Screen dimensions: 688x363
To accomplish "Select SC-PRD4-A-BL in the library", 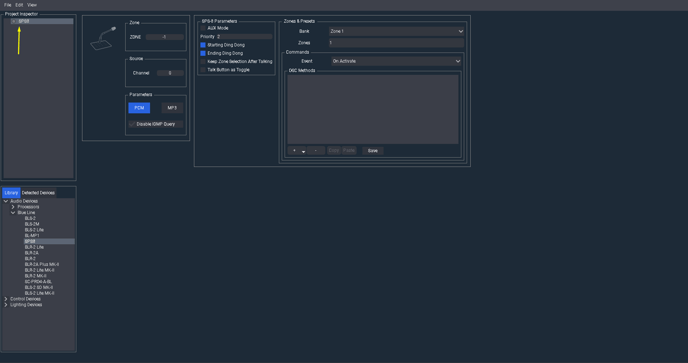I will click(x=38, y=282).
